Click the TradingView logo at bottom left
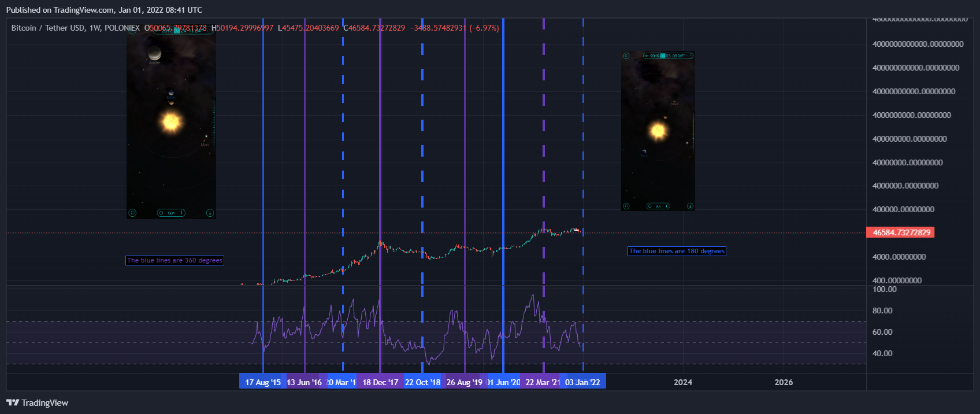Image resolution: width=980 pixels, height=414 pixels. coord(37,403)
